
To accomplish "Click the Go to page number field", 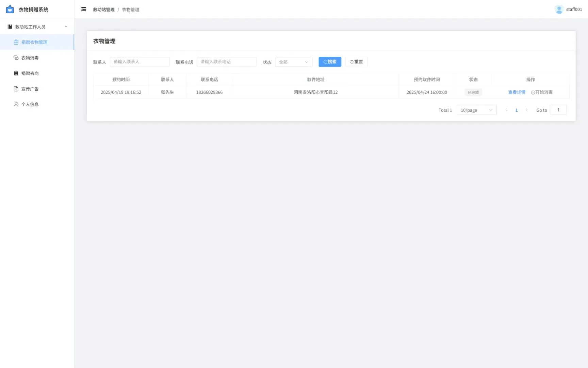I will point(558,110).
